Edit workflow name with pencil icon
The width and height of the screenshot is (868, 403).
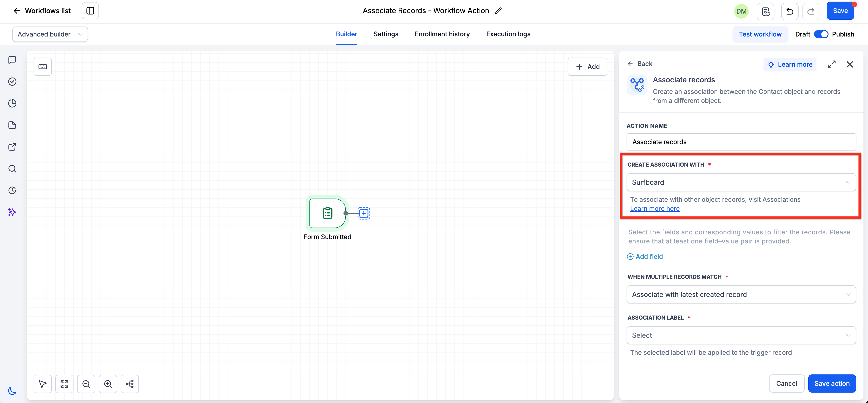pyautogui.click(x=498, y=11)
